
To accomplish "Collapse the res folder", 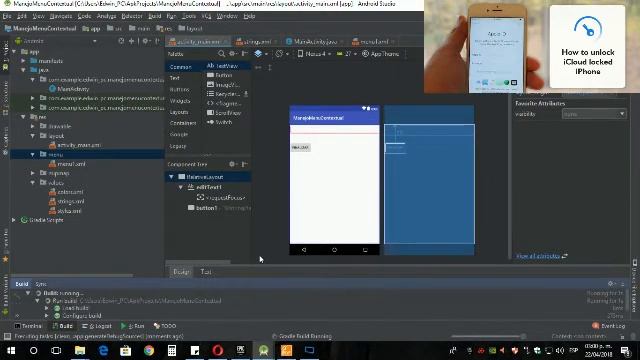I will tap(23, 117).
